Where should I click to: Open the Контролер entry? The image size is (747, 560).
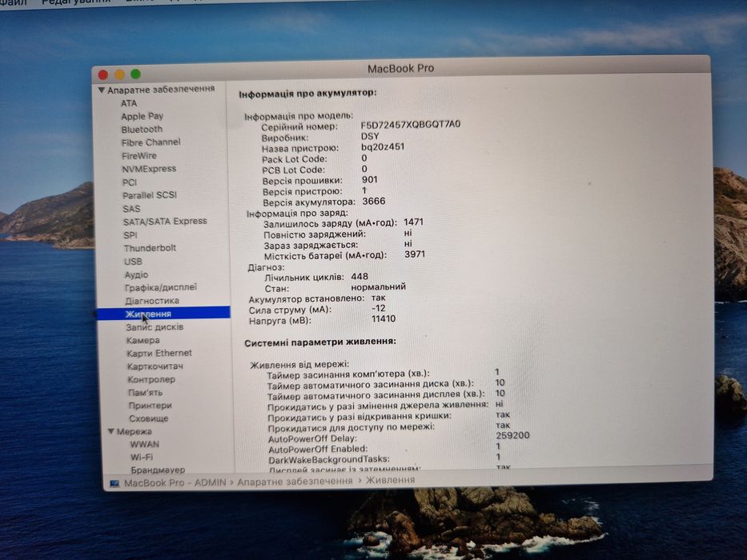151,379
